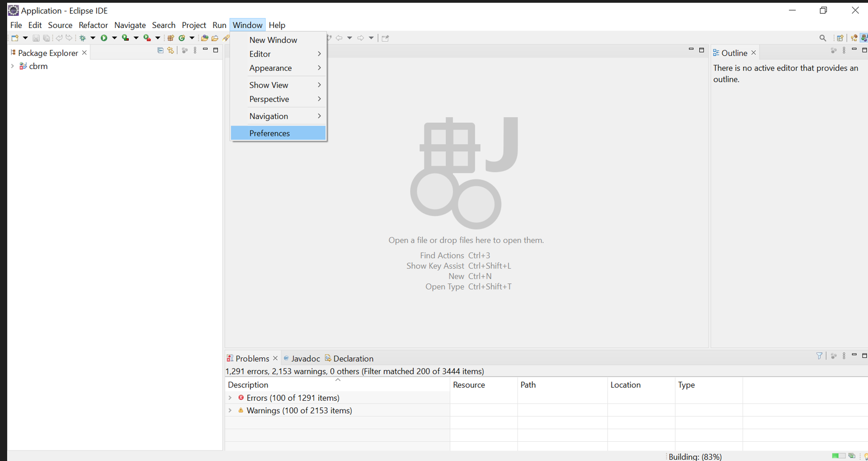Open the Appearance submenu
The height and width of the screenshot is (461, 868).
[278, 68]
